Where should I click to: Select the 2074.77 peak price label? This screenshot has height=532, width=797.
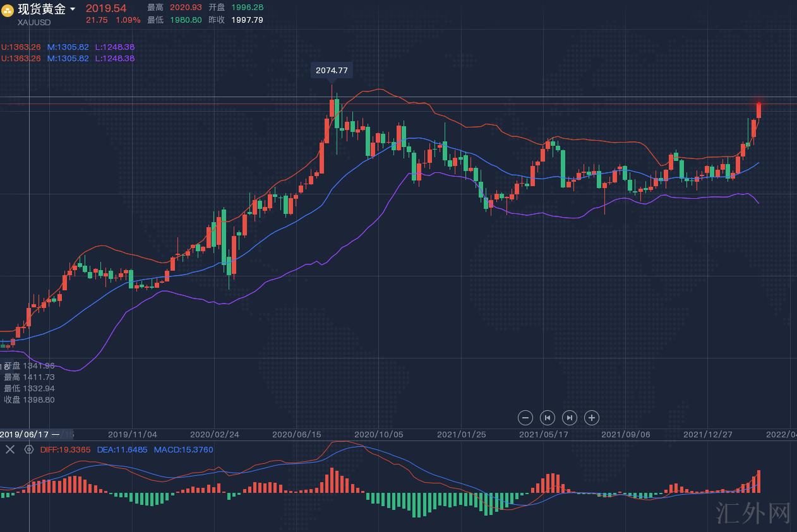(332, 71)
